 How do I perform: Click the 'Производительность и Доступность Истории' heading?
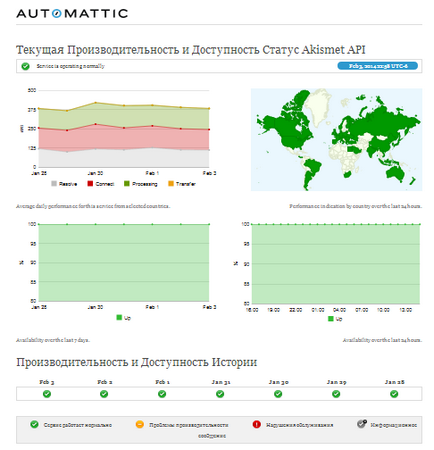point(137,362)
